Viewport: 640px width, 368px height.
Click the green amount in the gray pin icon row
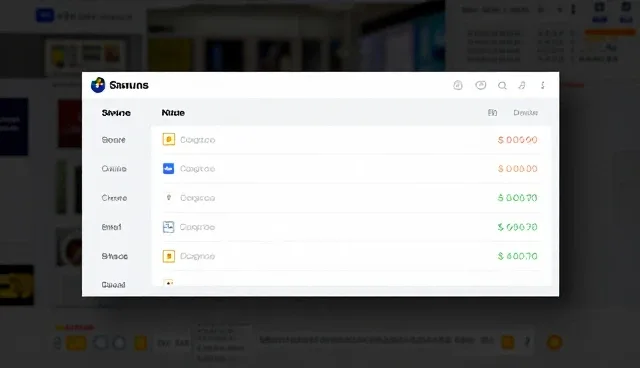(518, 198)
